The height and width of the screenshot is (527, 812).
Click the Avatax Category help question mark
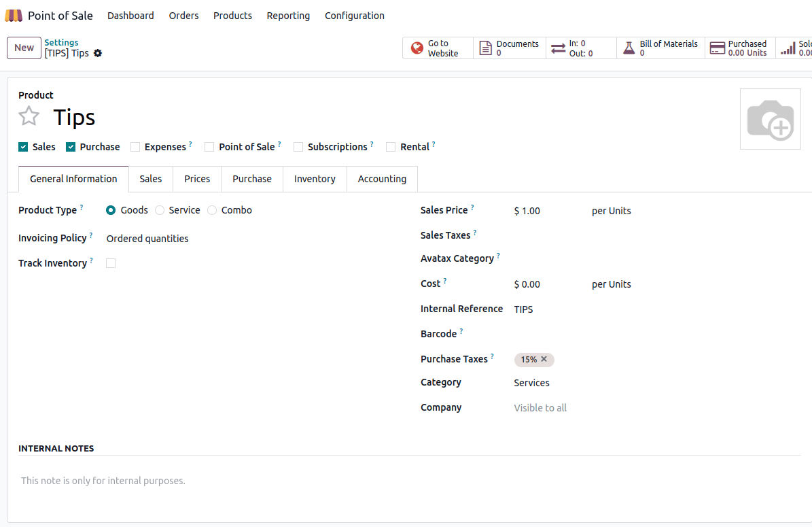(x=498, y=256)
